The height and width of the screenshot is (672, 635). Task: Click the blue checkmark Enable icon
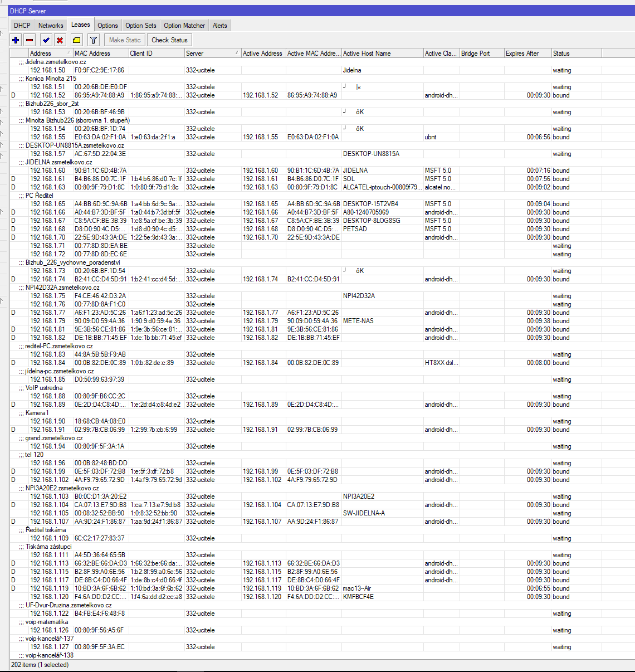[x=46, y=40]
